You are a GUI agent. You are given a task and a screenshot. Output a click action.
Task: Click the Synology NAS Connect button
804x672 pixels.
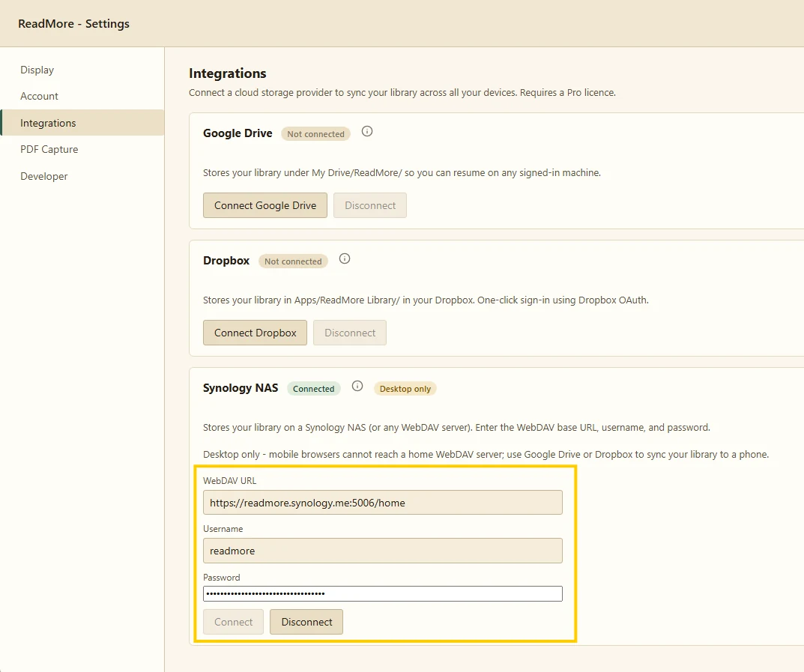(233, 622)
